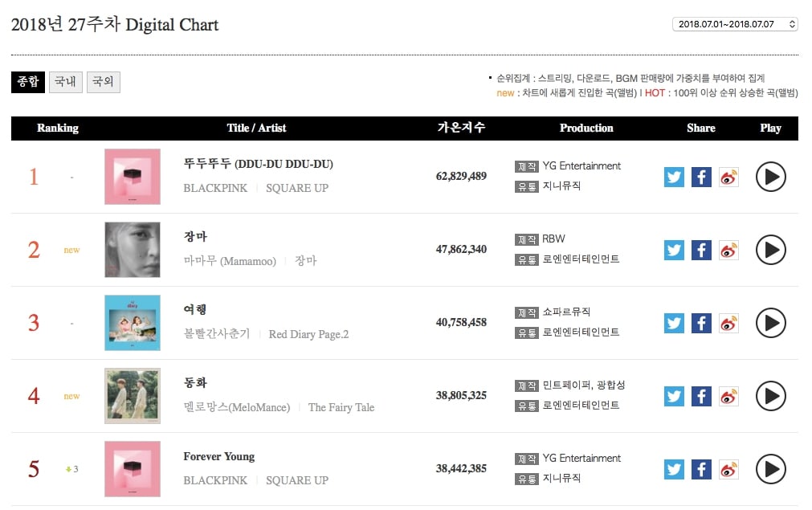Play 장마 by Mamamoo
This screenshot has width=812, height=510.
[x=770, y=250]
